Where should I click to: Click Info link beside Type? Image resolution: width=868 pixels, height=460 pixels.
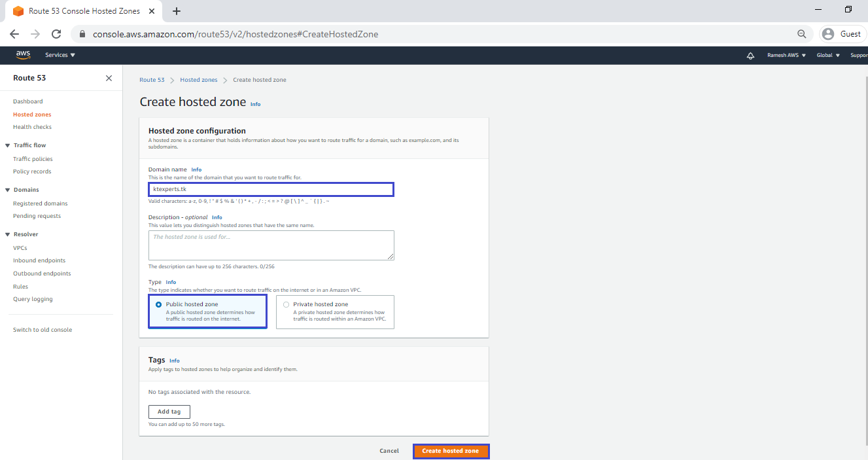tap(171, 282)
